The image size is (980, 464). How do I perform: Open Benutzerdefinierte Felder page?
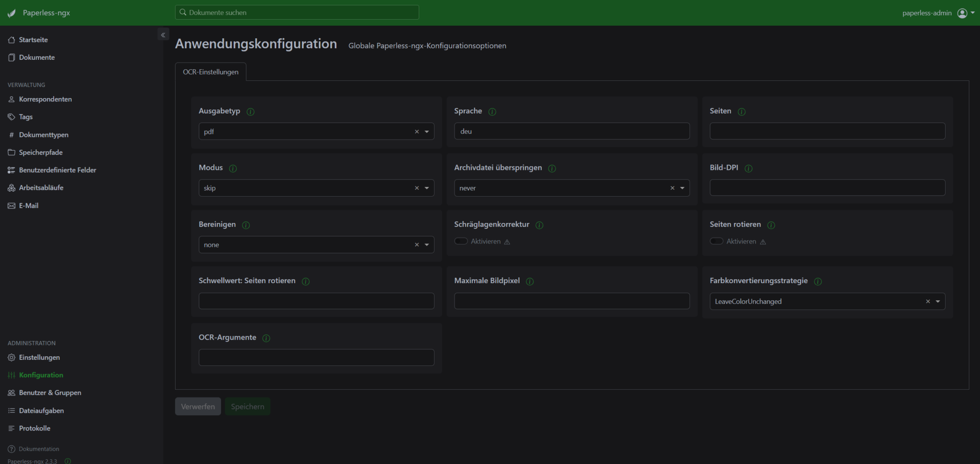52,170
